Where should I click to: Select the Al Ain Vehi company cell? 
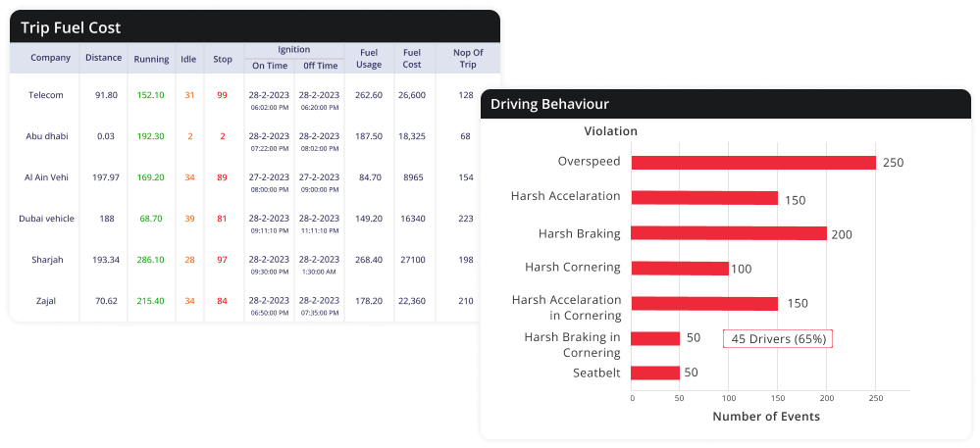click(x=45, y=177)
